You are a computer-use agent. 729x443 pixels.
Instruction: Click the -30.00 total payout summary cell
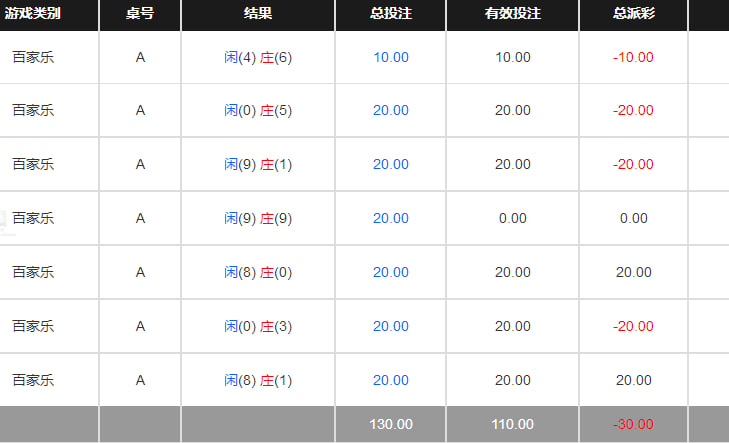tap(633, 424)
